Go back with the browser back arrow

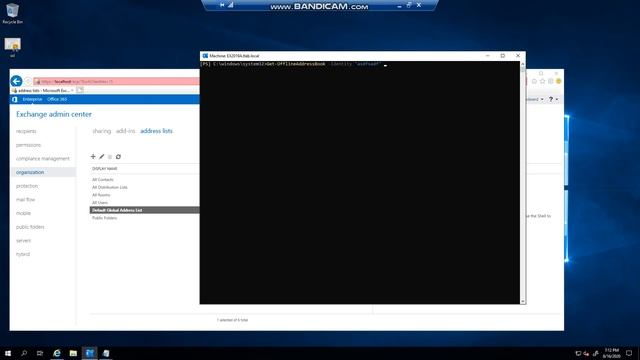point(17,81)
